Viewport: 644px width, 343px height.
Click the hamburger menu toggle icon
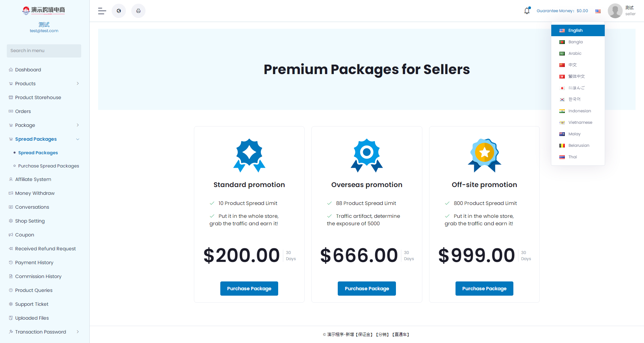pyautogui.click(x=102, y=11)
